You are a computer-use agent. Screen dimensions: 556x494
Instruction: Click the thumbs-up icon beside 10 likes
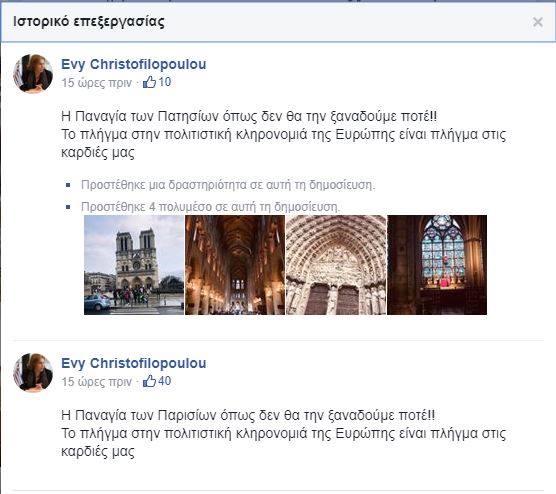[149, 82]
